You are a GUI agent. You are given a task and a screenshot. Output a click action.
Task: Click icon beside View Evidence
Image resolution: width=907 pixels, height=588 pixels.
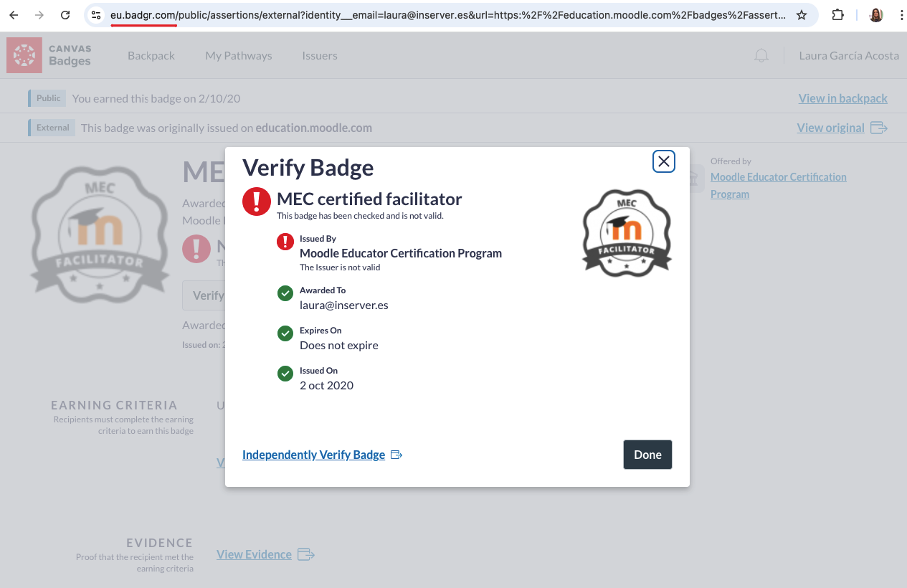pos(306,554)
